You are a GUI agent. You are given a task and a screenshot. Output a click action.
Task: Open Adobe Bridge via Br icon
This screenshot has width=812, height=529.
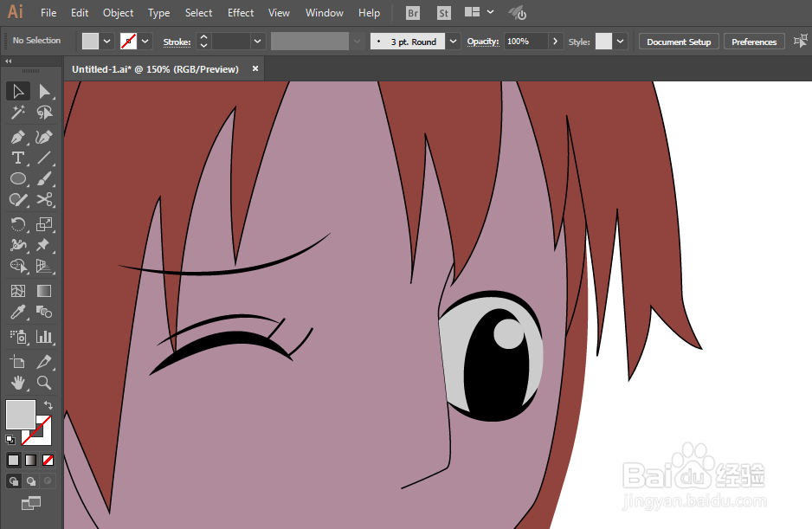point(413,13)
